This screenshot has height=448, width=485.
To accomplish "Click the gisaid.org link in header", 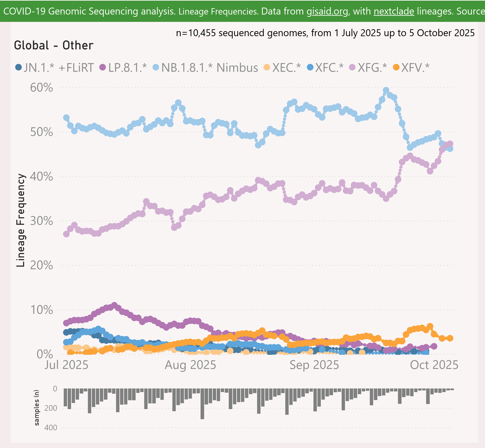I will (327, 11).
